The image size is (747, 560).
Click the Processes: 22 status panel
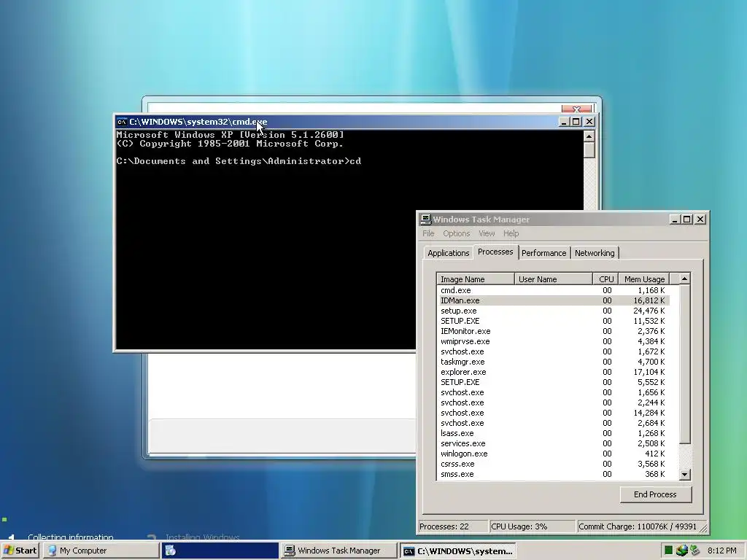click(x=453, y=526)
